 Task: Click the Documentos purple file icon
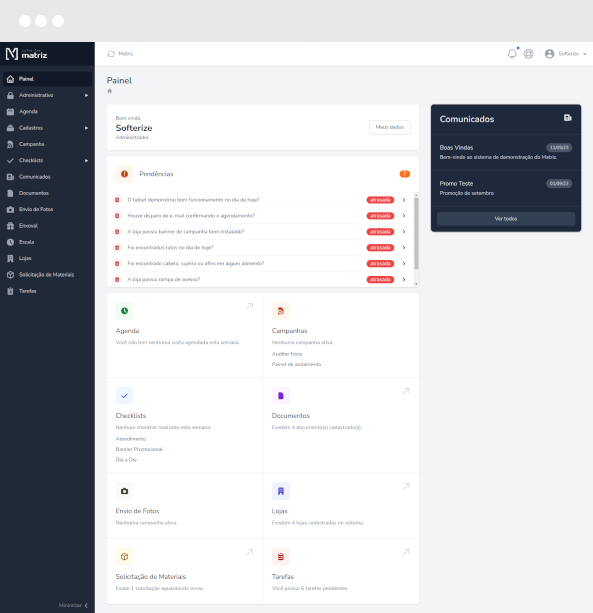click(281, 396)
